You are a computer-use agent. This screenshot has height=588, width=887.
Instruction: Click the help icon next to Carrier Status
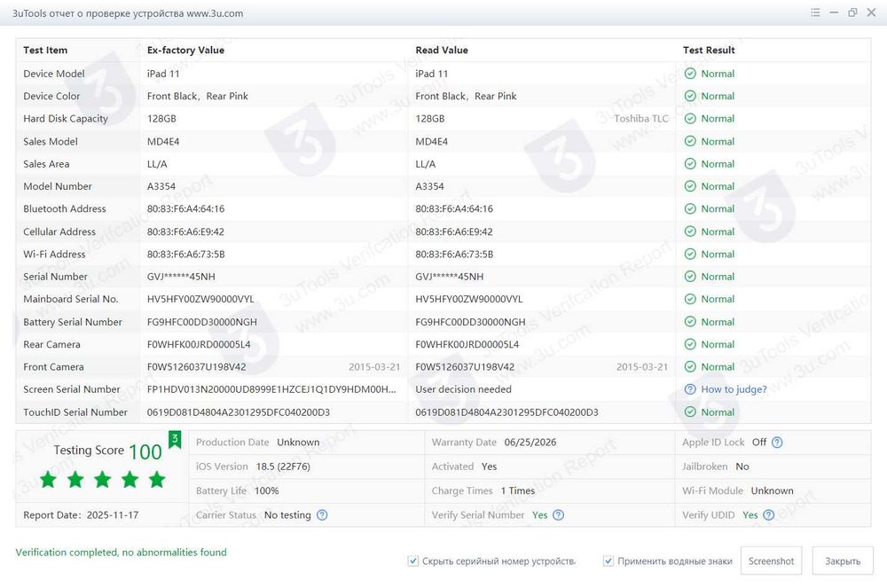pyautogui.click(x=322, y=514)
